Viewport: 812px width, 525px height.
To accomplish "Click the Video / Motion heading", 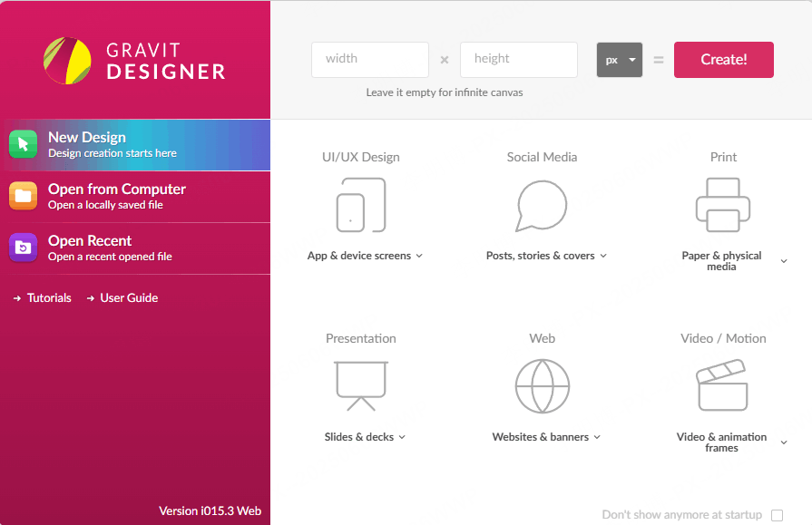I will click(723, 338).
